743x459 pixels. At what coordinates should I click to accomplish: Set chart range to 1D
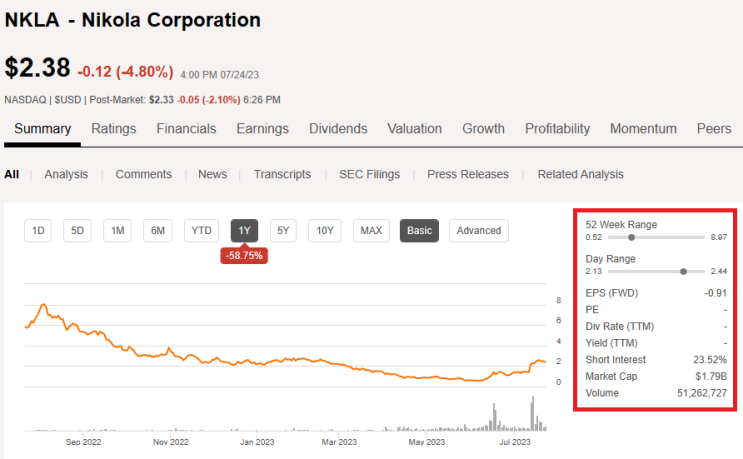(x=38, y=231)
